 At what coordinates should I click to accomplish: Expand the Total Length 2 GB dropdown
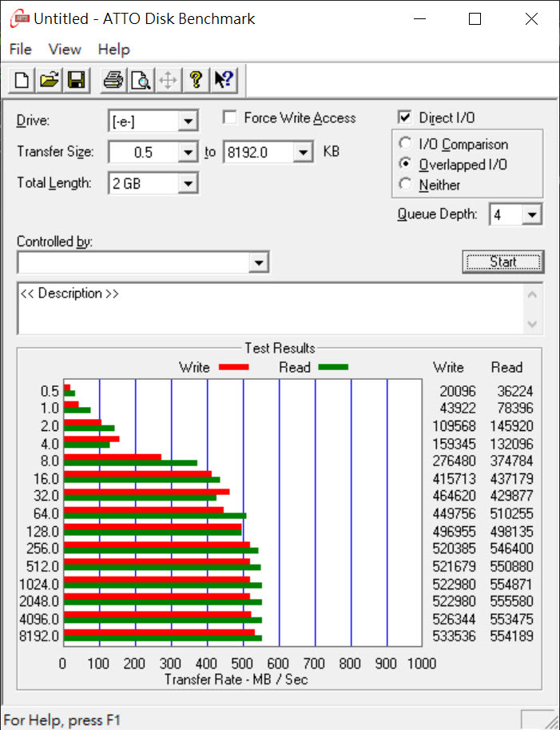click(188, 183)
